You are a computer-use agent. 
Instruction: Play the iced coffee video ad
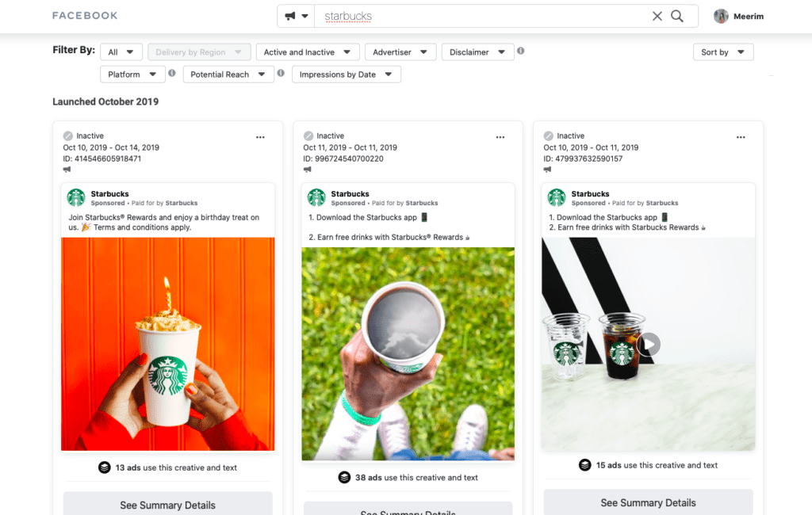pyautogui.click(x=649, y=344)
